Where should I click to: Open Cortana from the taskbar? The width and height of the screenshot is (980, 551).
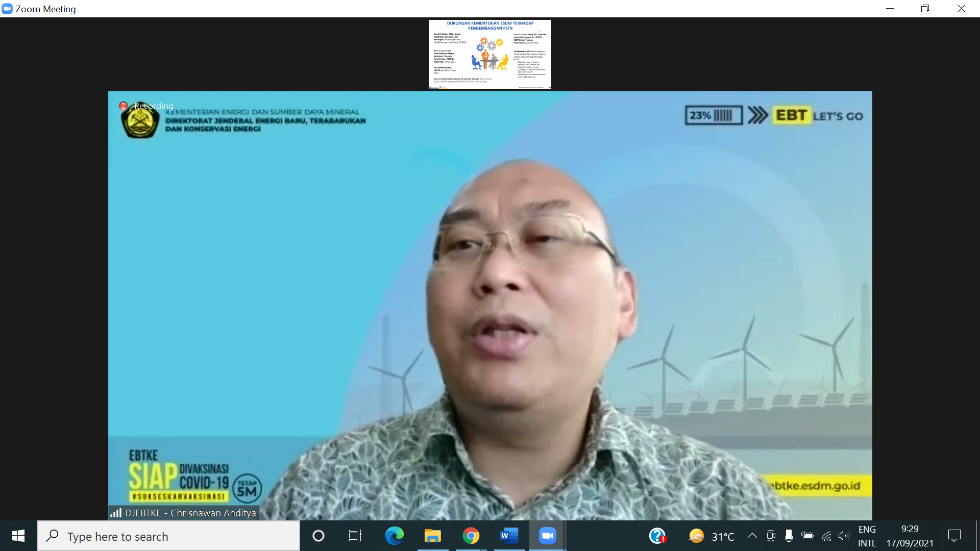click(318, 536)
